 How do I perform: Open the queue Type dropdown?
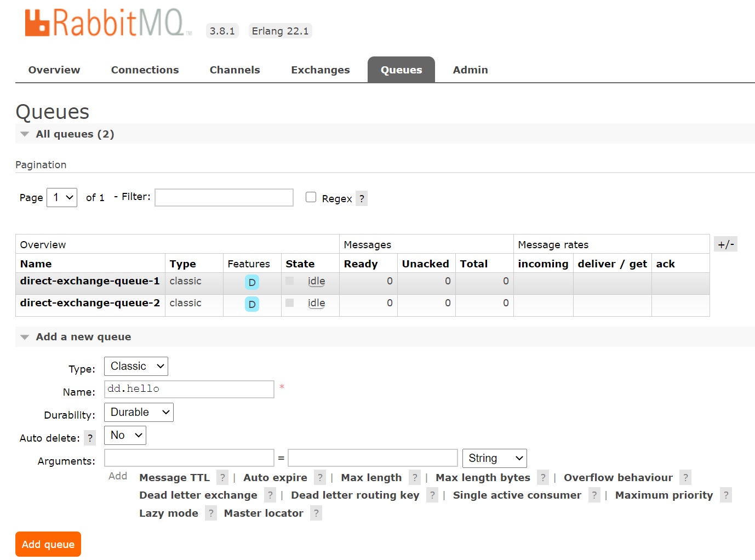[x=136, y=366]
